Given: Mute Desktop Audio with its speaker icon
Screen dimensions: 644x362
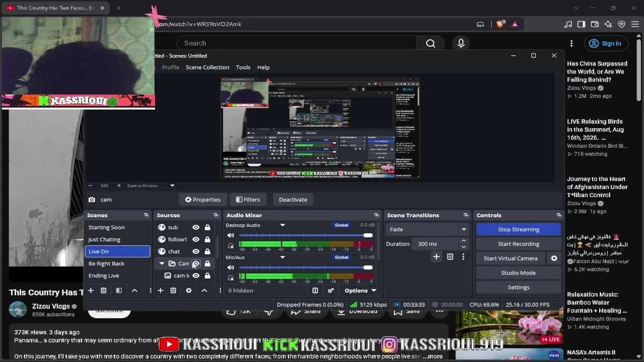Looking at the screenshot, I should pos(230,235).
